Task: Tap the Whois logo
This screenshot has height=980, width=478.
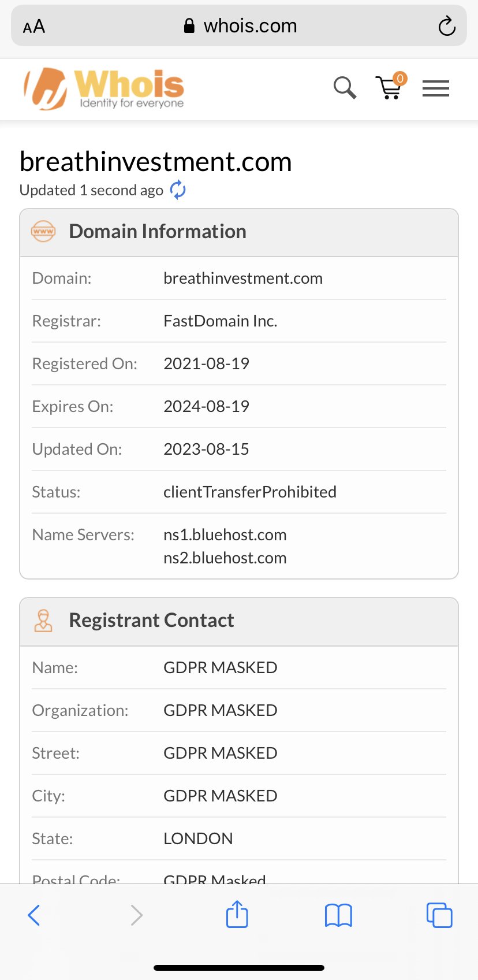Action: point(104,88)
